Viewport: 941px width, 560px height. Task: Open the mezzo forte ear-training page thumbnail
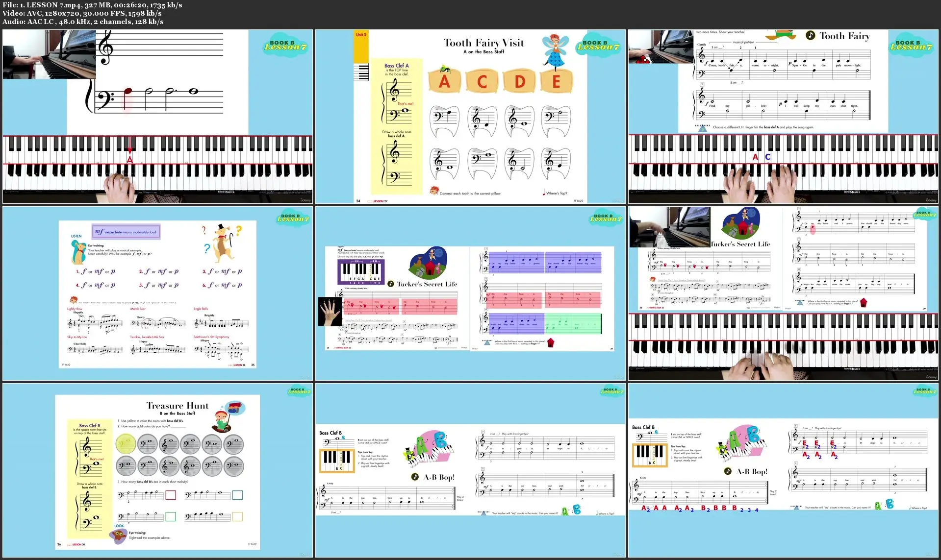tap(157, 293)
